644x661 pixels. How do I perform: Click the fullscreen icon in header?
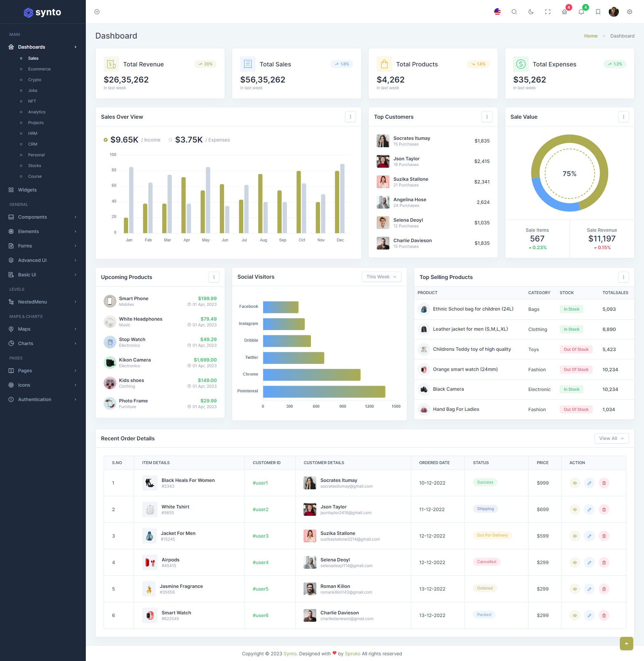(x=548, y=12)
